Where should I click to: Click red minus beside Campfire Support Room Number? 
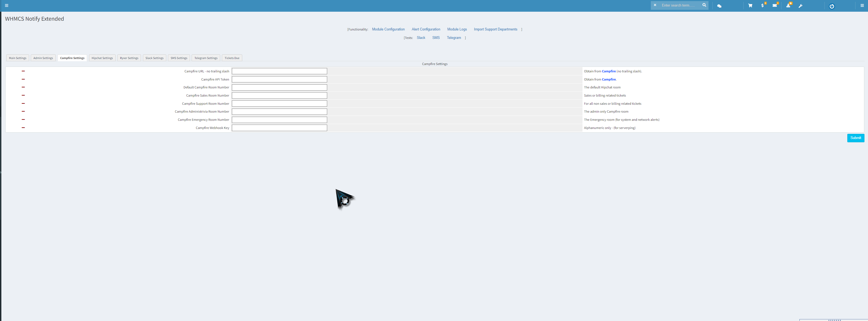(x=23, y=103)
